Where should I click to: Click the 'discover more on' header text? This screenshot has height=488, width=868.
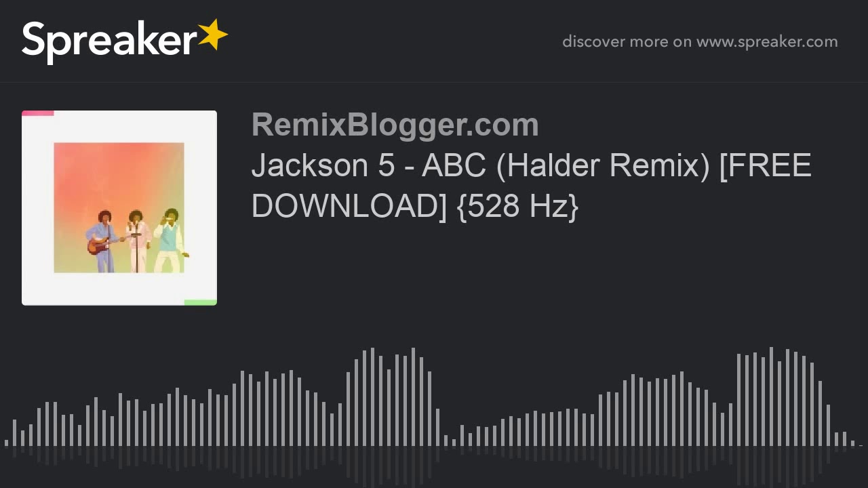coord(627,41)
